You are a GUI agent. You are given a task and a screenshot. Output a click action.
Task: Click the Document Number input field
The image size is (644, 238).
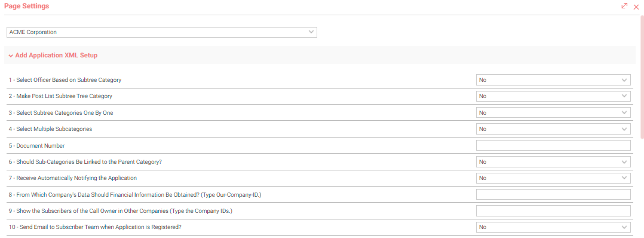[553, 145]
